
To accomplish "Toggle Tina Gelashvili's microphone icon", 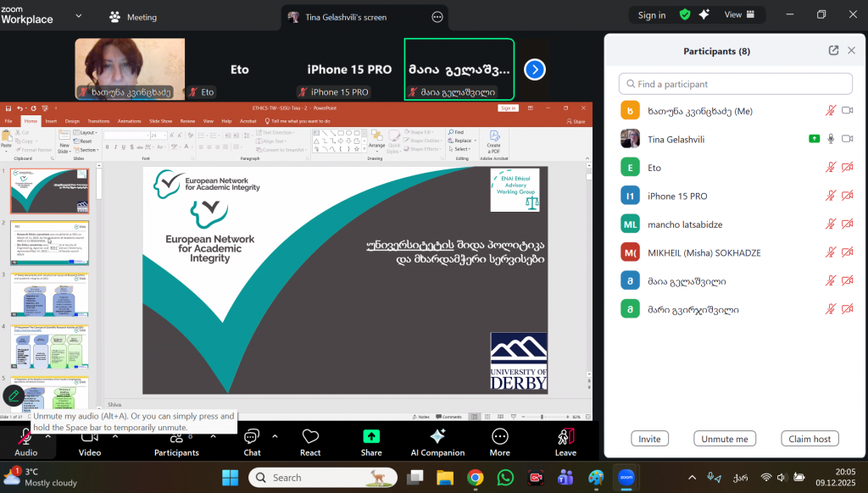I will coord(831,139).
